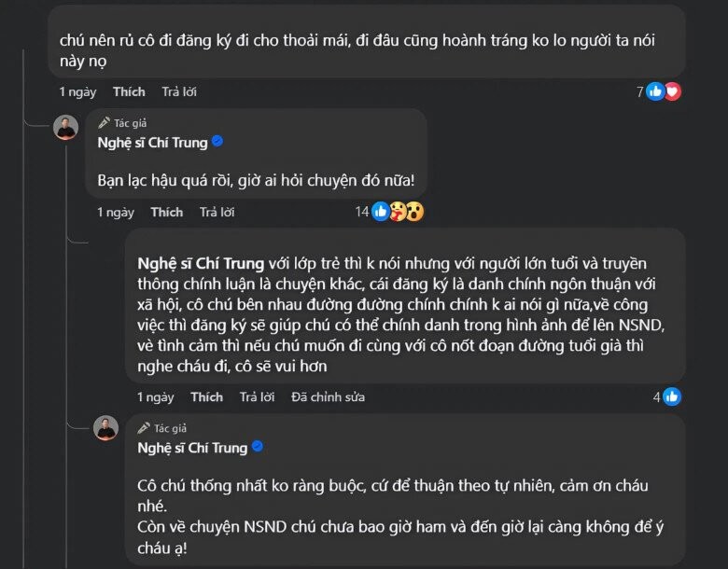Image resolution: width=728 pixels, height=569 pixels.
Task: Click the heart reaction icon on top comment
Action: coord(672,91)
